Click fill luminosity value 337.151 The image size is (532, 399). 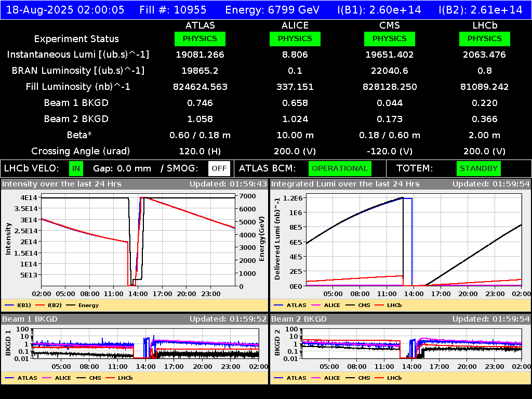pyautogui.click(x=295, y=87)
